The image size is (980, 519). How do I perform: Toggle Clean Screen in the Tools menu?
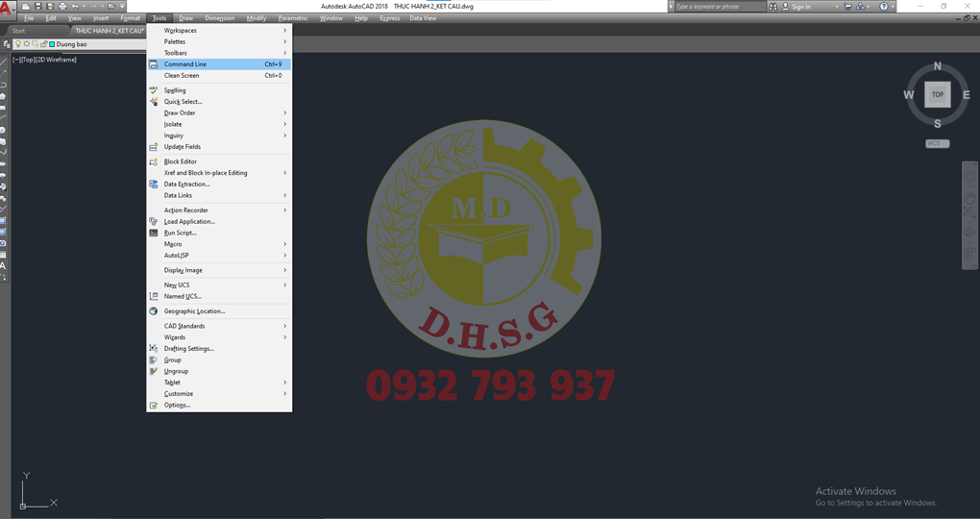(219, 75)
